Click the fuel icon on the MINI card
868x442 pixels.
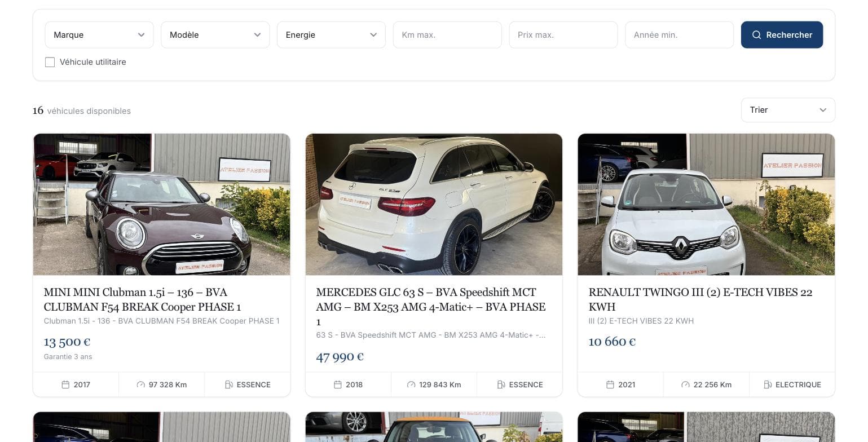229,384
